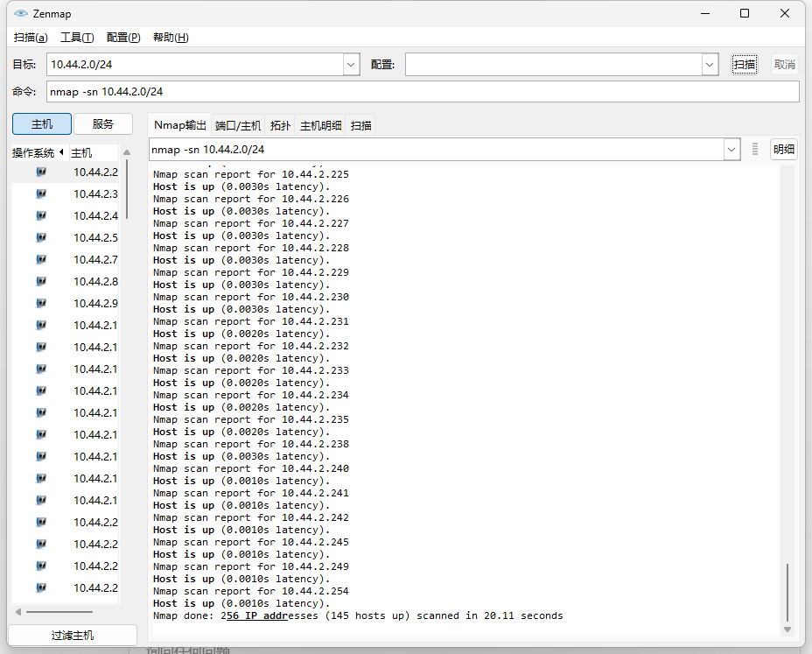The width and height of the screenshot is (812, 654).
Task: Open the 目标 target dropdown arrow
Action: (351, 65)
